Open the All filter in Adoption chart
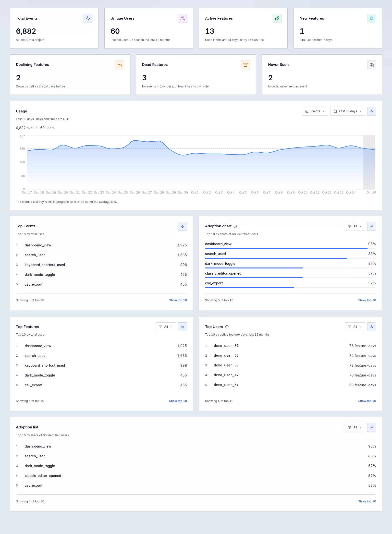Image resolution: width=392 pixels, height=534 pixels. coord(355,226)
